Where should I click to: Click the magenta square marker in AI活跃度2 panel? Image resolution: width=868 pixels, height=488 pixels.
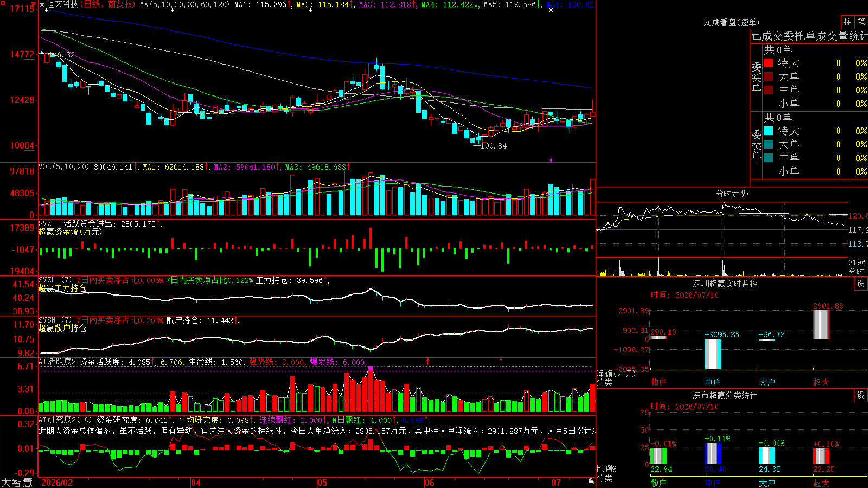371,369
